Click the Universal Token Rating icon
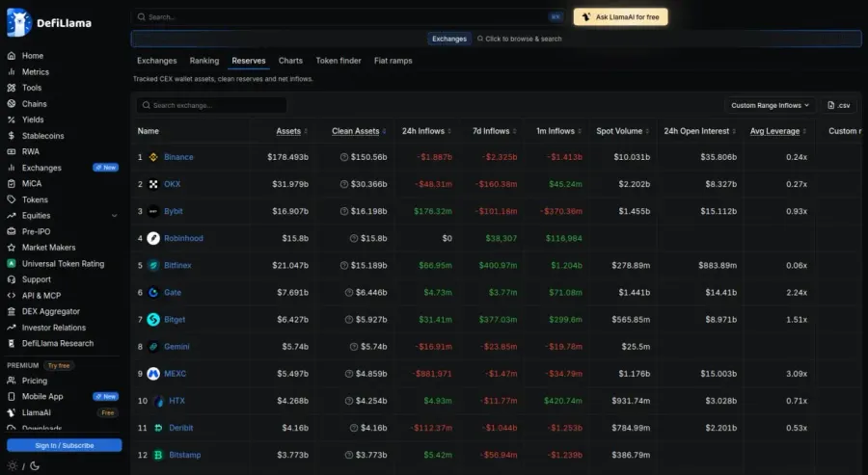The width and height of the screenshot is (868, 475). pyautogui.click(x=11, y=264)
